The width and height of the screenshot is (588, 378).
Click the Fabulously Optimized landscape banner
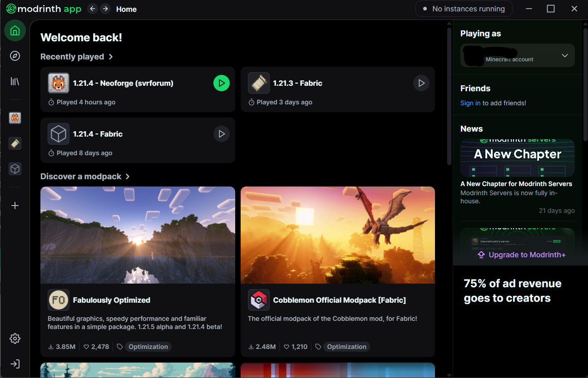pyautogui.click(x=138, y=235)
